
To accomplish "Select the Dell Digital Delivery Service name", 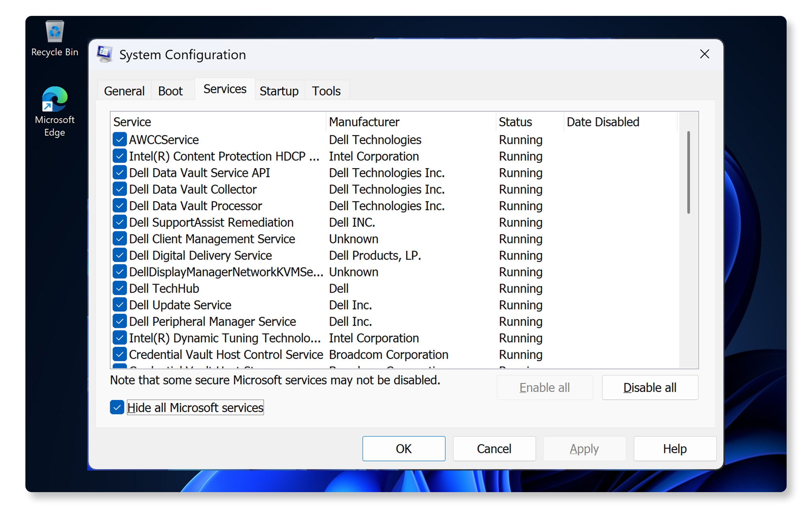I will coord(200,256).
